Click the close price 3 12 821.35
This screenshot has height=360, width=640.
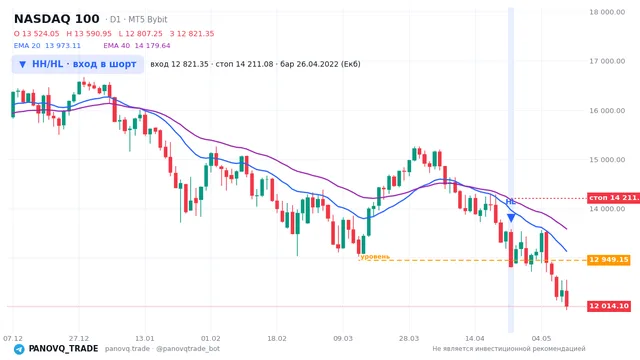tap(192, 33)
